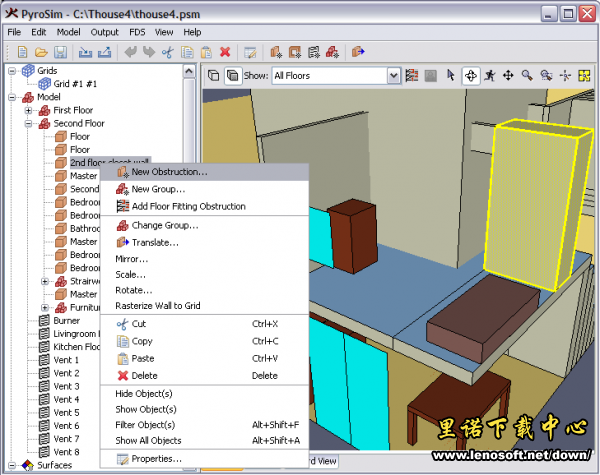Activate the zoom magnifier tool

527,75
